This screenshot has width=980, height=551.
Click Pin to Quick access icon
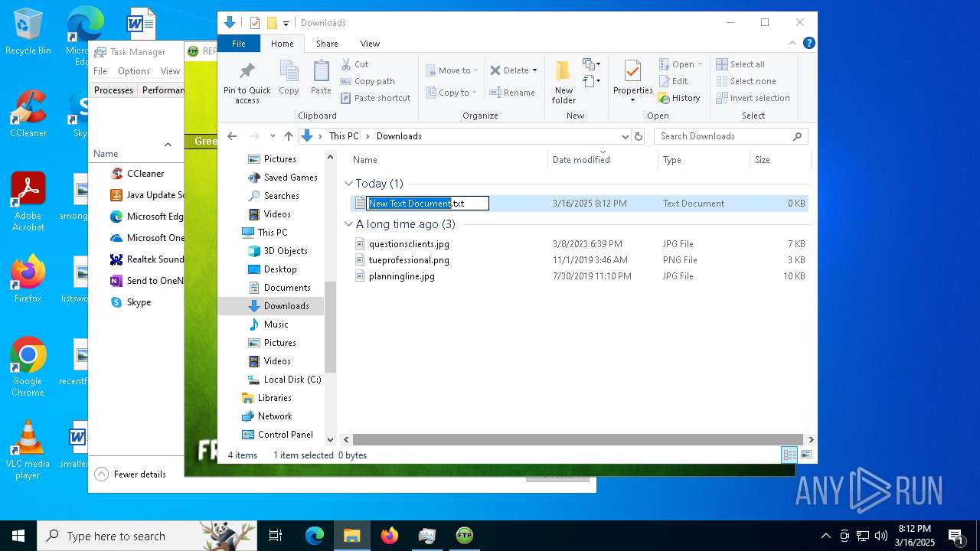coord(247,82)
